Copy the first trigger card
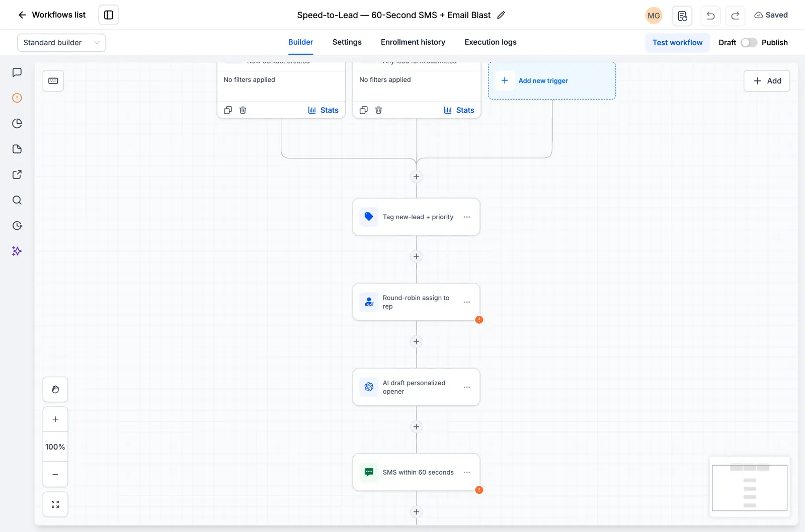 click(x=228, y=110)
